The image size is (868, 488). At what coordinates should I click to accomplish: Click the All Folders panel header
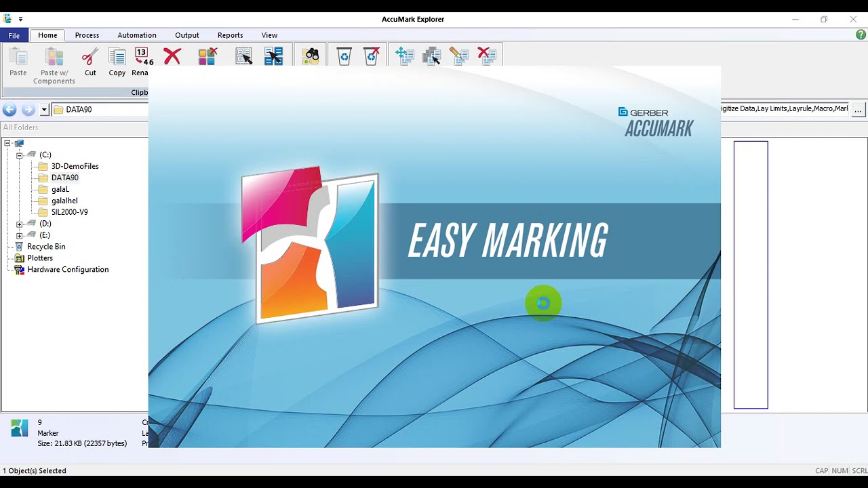coord(20,127)
